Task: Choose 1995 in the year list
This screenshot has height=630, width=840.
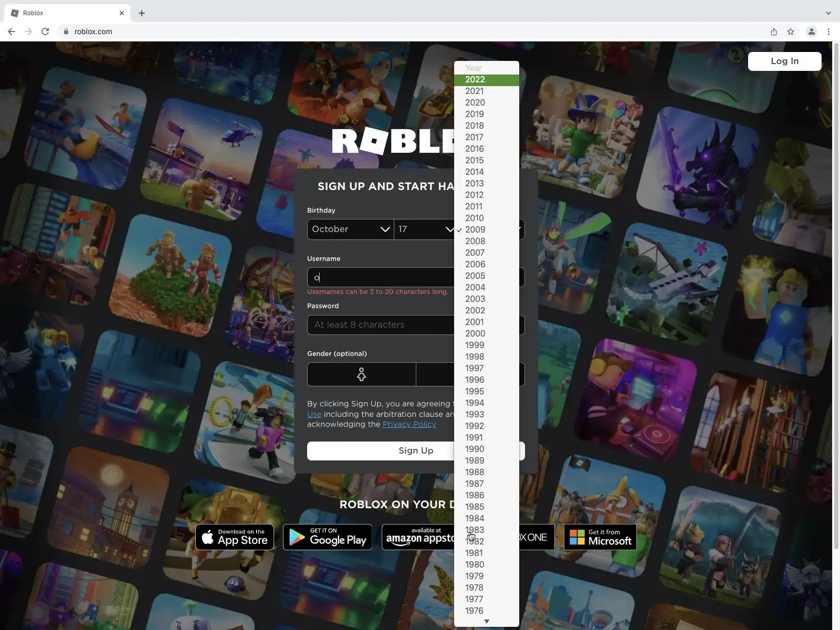Action: [x=487, y=392]
